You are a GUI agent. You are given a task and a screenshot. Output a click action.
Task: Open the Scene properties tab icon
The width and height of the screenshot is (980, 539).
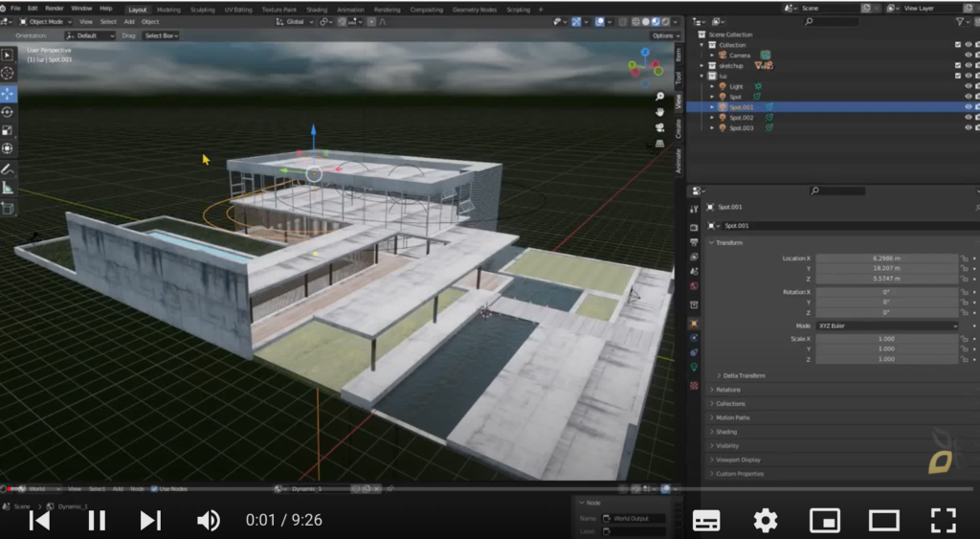(694, 271)
